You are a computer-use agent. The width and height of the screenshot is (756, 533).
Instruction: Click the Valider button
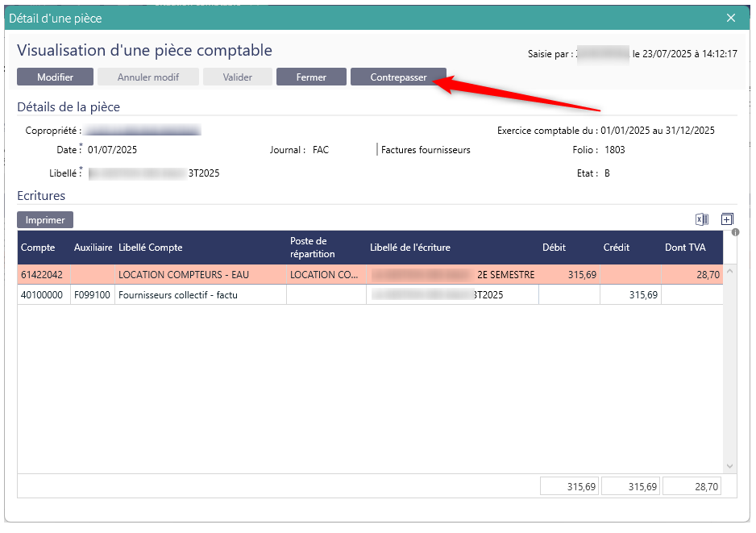click(238, 77)
